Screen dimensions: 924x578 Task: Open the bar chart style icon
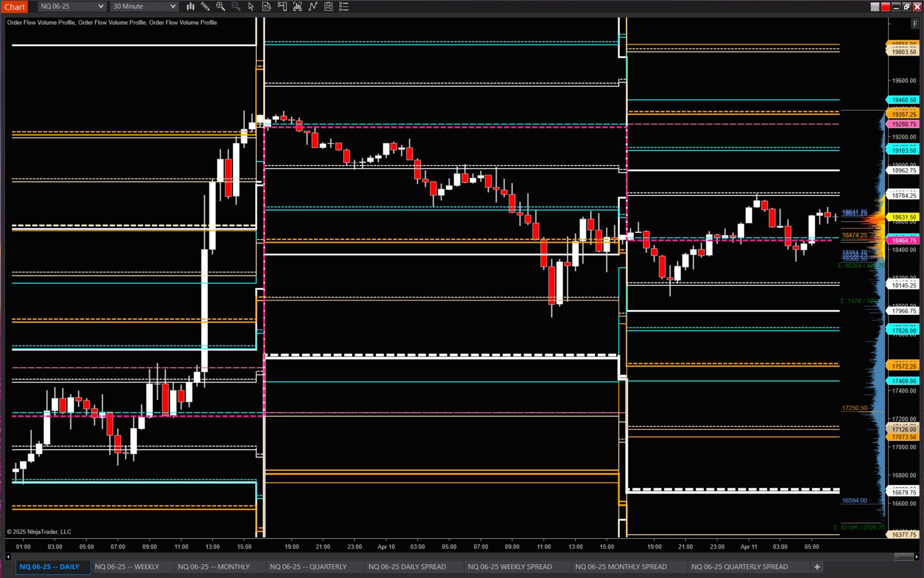click(x=190, y=7)
